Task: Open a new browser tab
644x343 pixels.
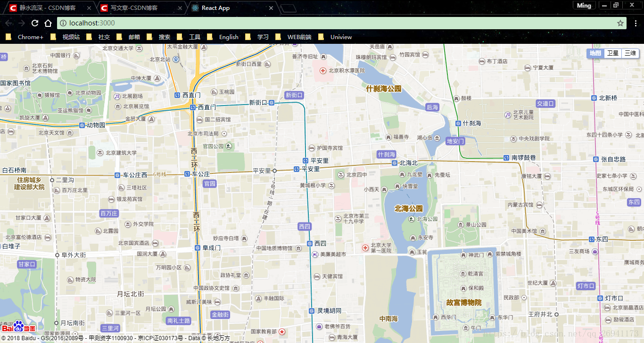Action: [x=288, y=8]
